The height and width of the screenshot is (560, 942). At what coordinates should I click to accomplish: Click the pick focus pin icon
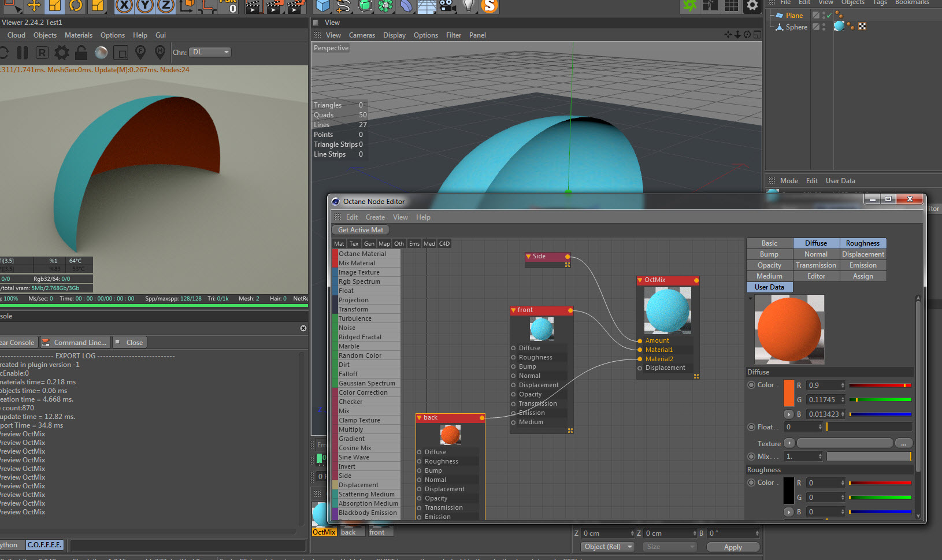click(140, 53)
